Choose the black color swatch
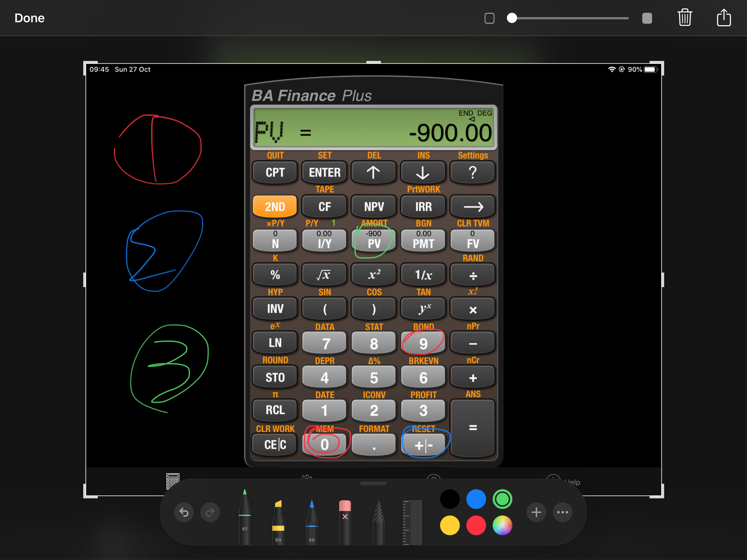Viewport: 747px width, 560px height. [x=450, y=499]
